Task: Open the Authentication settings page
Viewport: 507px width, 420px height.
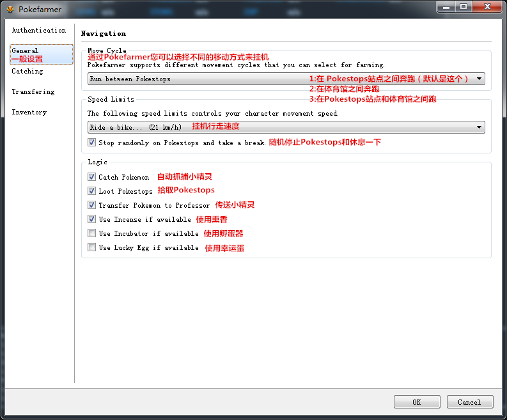Action: click(x=39, y=31)
